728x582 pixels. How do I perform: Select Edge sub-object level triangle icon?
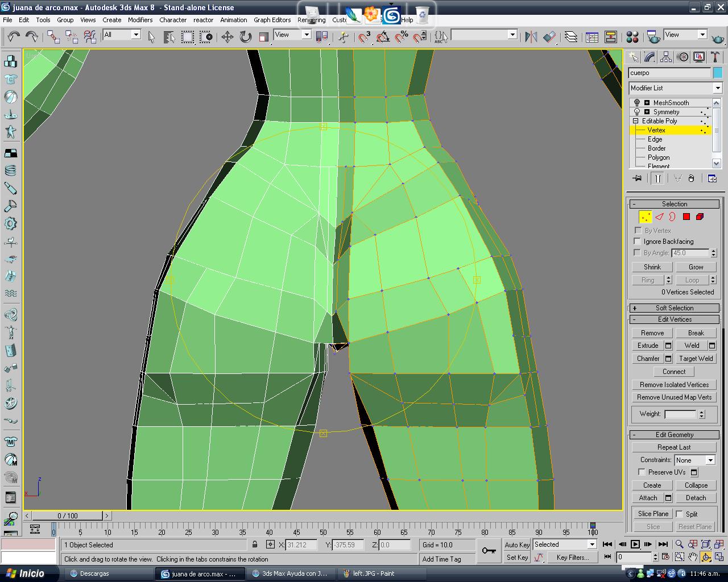(x=659, y=217)
